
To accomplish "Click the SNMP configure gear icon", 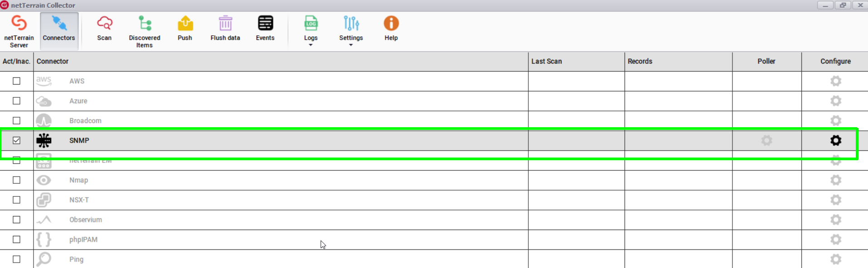I will click(835, 140).
